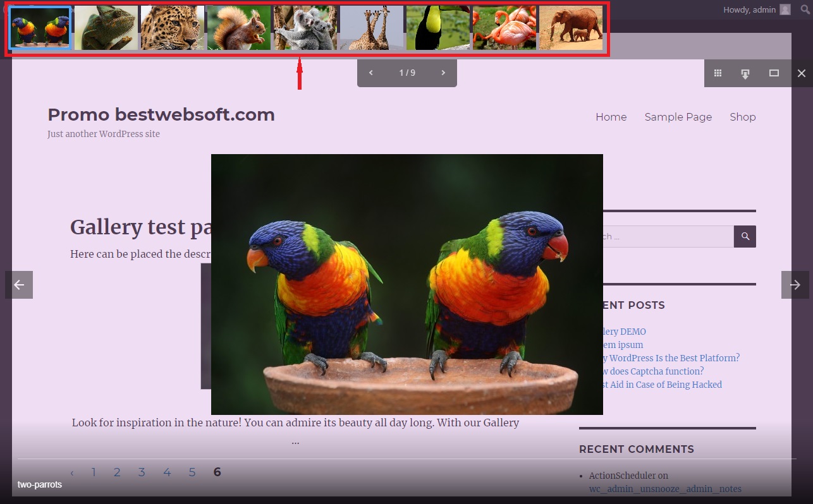Open the Shop menu item
Screen dimensions: 813x504
pos(742,117)
